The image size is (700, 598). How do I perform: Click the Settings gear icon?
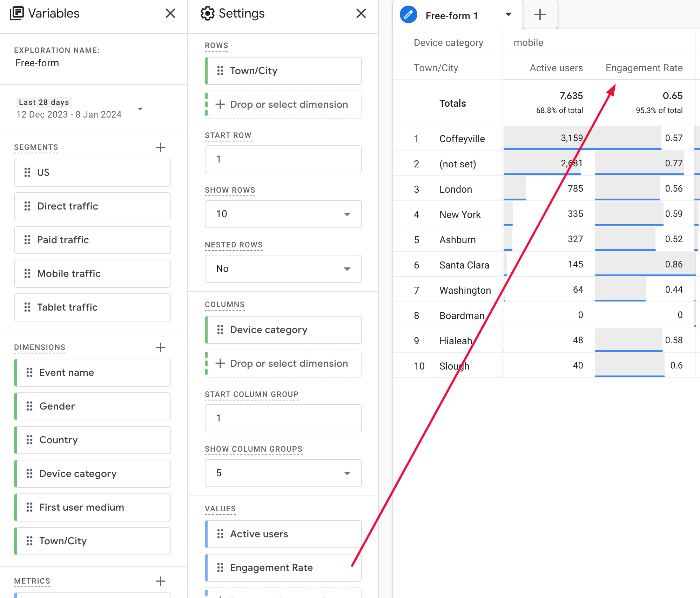click(x=208, y=13)
